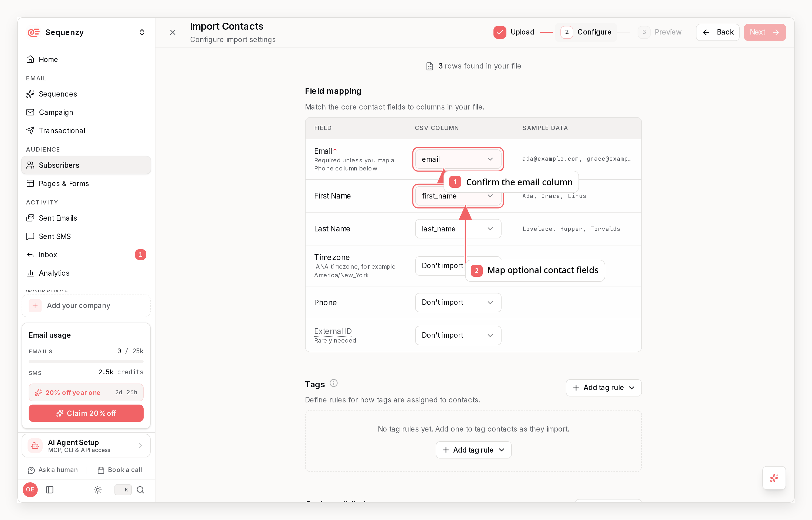Viewport: 812px width, 520px height.
Task: Select the Configure step
Action: (586, 32)
